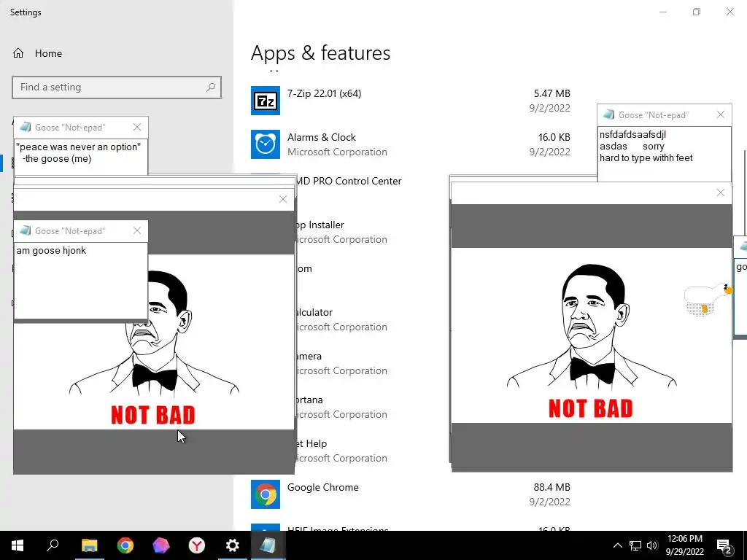Select the AMD PRO Control Center entry
Viewport: 747px width, 560px height.
pyautogui.click(x=349, y=182)
